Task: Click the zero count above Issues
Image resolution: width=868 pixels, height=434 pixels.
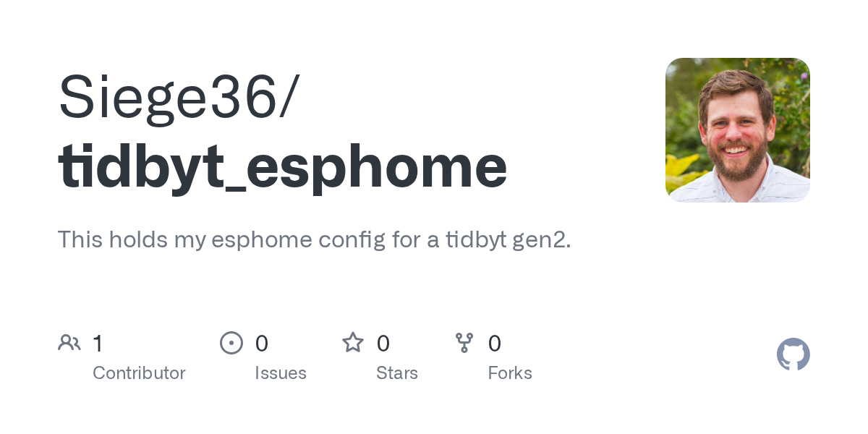Action: tap(262, 344)
